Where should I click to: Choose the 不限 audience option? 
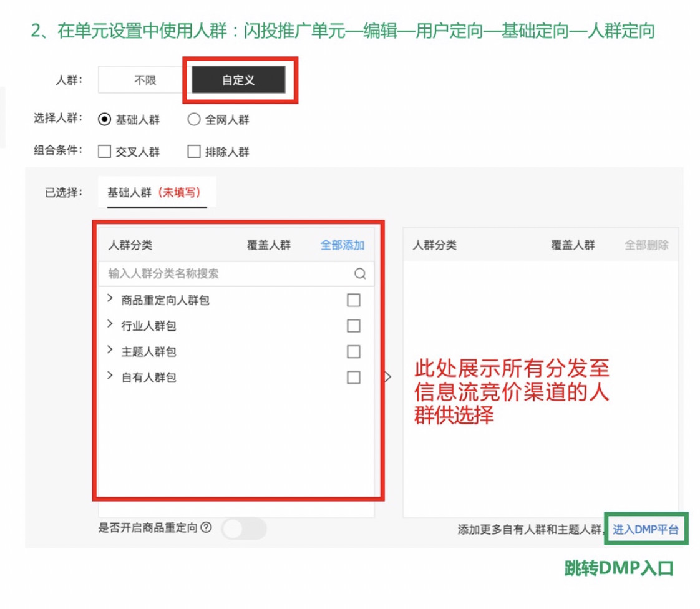tap(145, 80)
